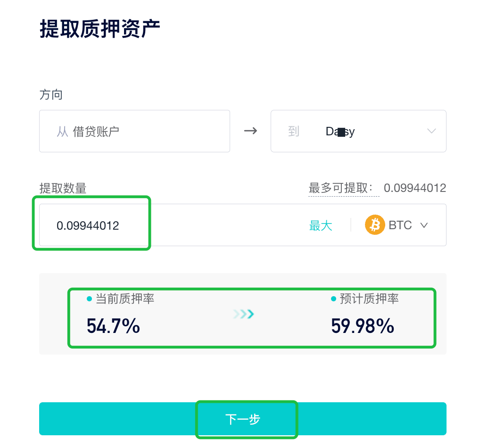Click the 最大 max amount link
Viewport: 480px width, 448px height.
(321, 225)
